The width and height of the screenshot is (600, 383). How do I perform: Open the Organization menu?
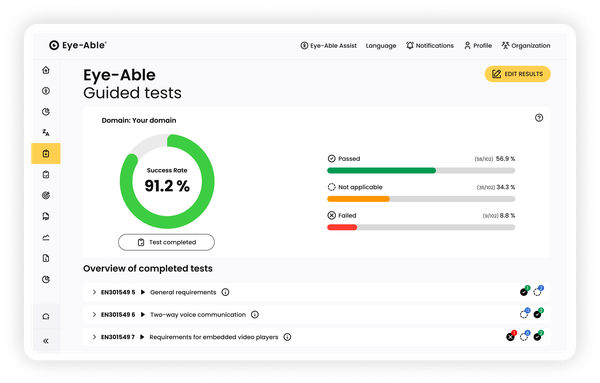pos(526,46)
